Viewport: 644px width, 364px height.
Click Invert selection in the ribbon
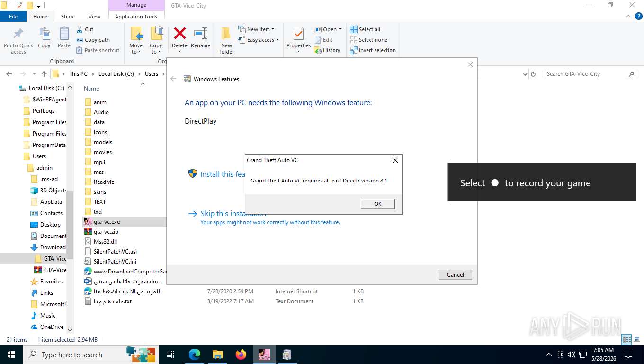click(x=373, y=50)
